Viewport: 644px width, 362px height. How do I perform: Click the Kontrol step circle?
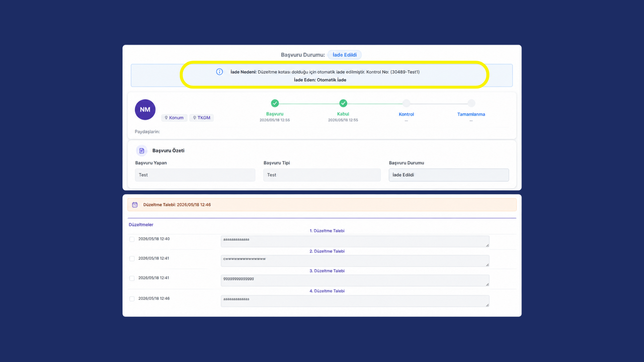406,103
